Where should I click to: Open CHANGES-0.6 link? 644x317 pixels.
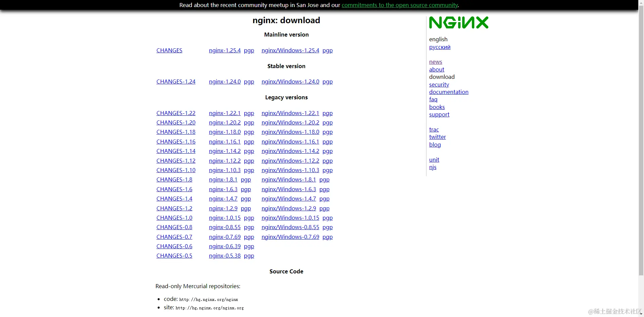click(174, 246)
